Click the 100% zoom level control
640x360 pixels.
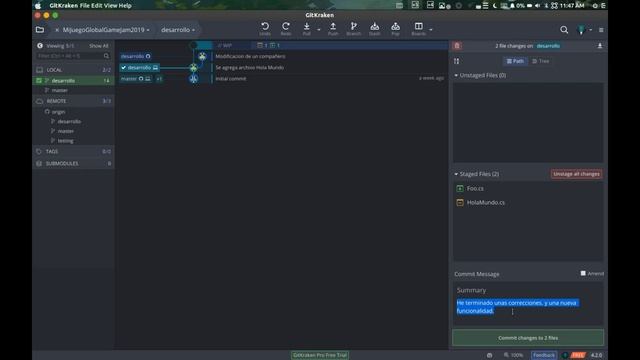click(513, 355)
